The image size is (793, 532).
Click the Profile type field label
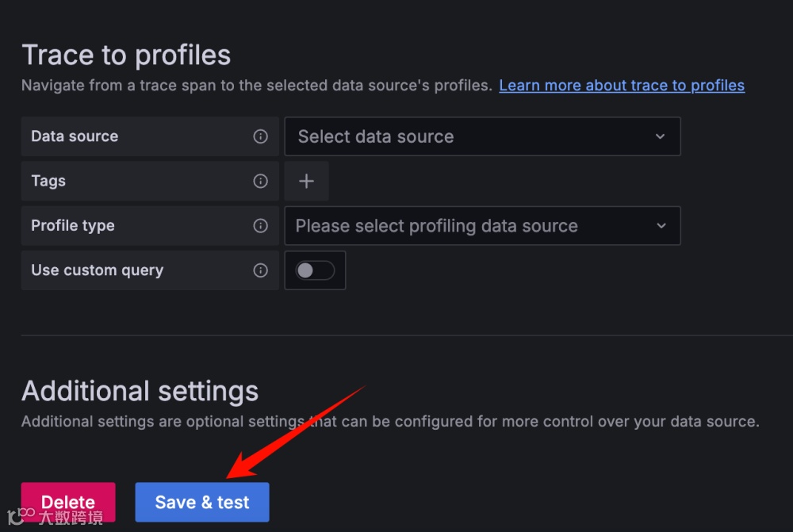(73, 226)
